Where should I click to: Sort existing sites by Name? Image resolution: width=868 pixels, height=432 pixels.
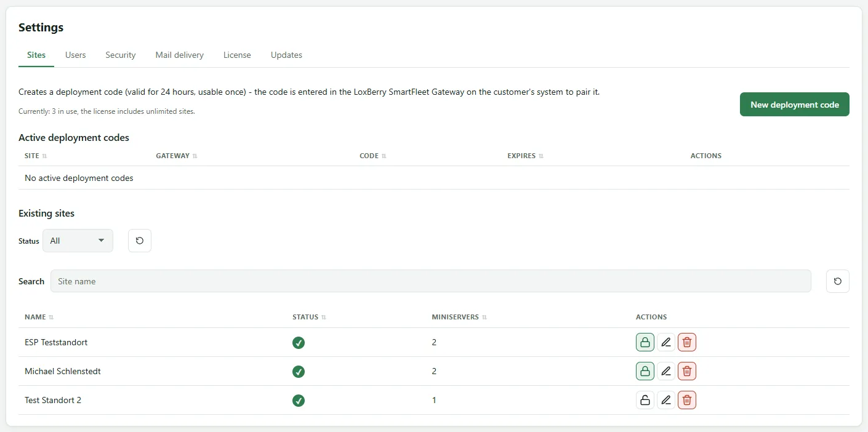click(x=39, y=317)
